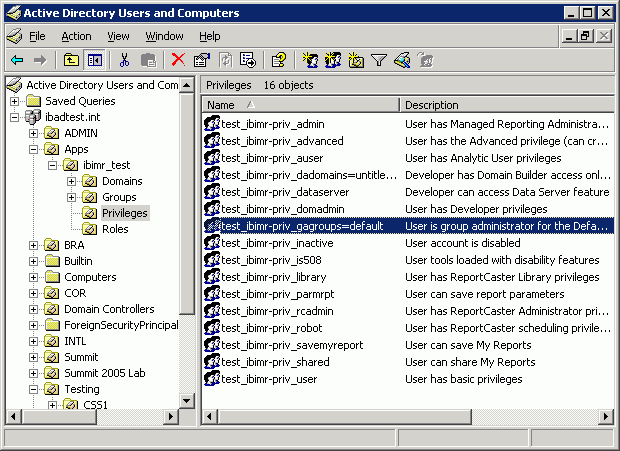Select test_ibimr-priv_shared in the list
The image size is (620, 451).
click(275, 362)
